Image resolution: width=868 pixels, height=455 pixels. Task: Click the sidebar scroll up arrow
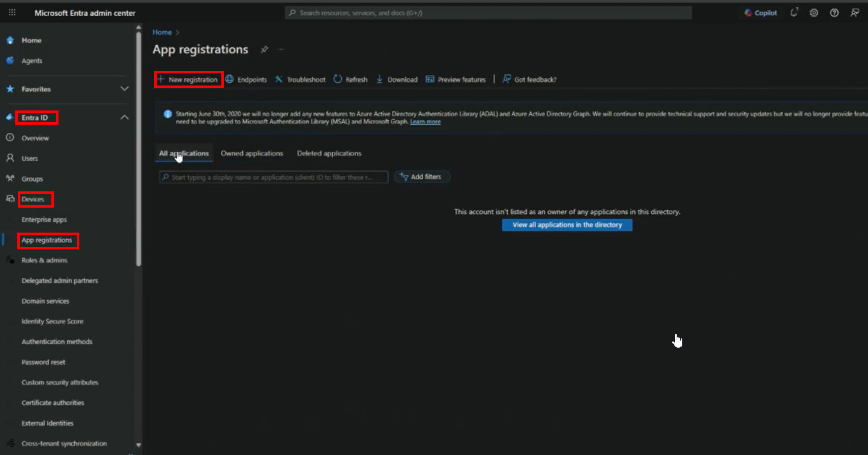click(138, 27)
